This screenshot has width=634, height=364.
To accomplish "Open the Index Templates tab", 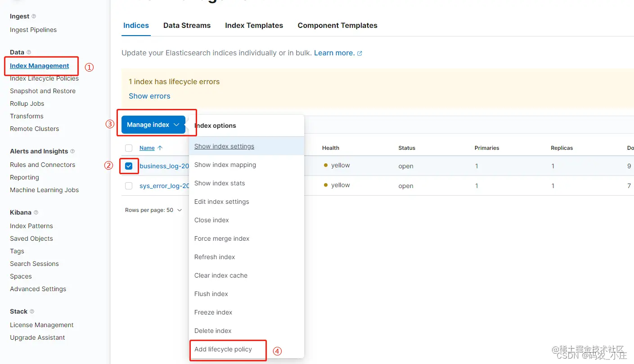I will 254,25.
